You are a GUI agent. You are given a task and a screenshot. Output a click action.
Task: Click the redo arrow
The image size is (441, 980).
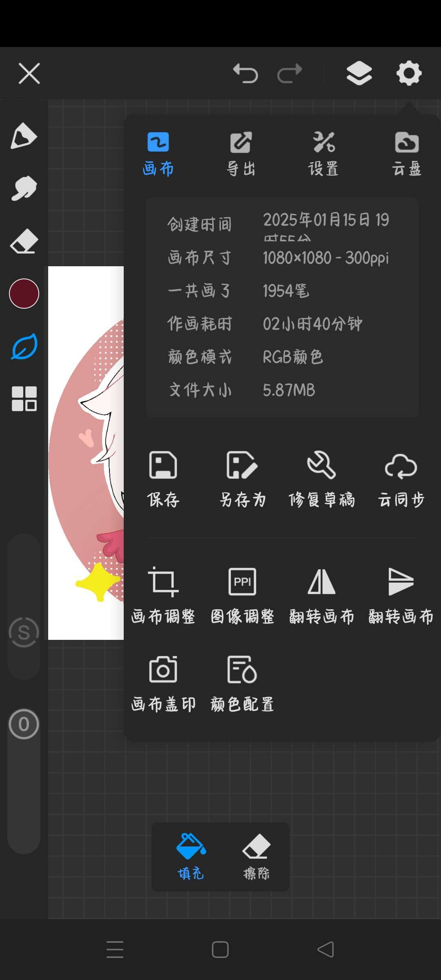pyautogui.click(x=290, y=73)
